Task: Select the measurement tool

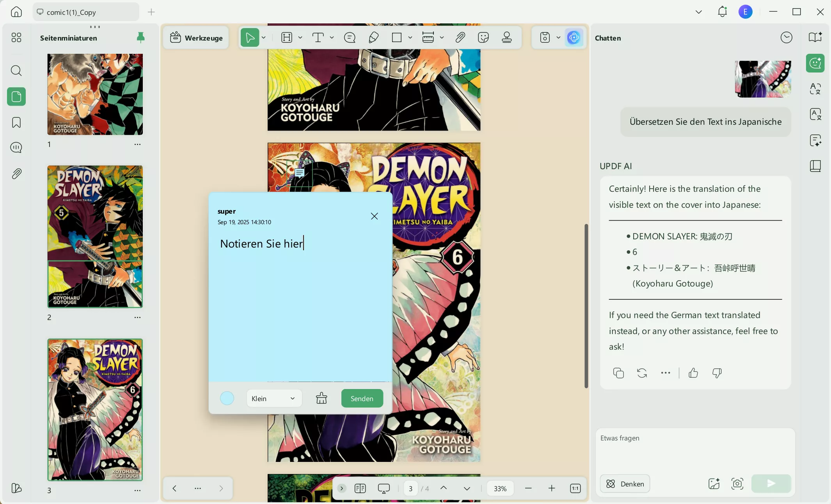Action: coord(428,37)
